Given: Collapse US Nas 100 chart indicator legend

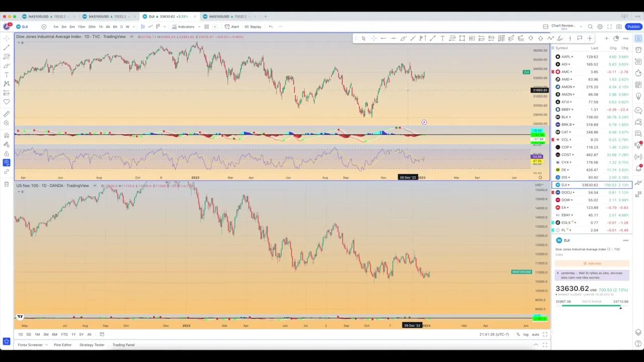Looking at the screenshot, I should click(20, 192).
